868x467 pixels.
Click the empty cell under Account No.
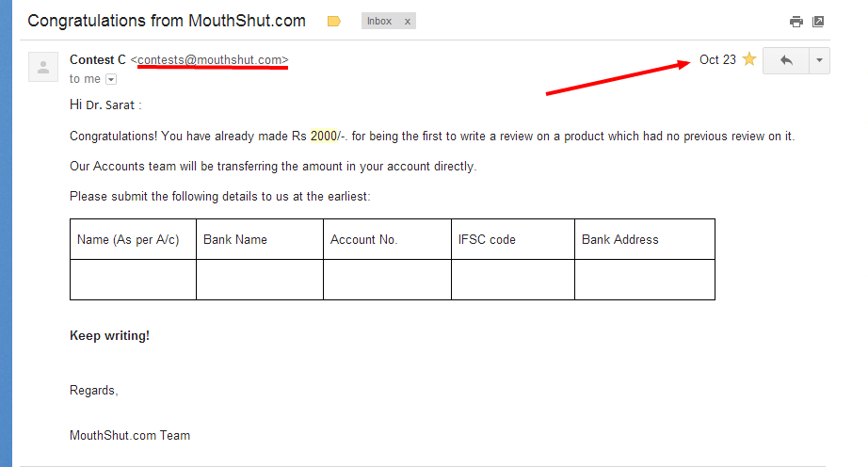point(387,280)
